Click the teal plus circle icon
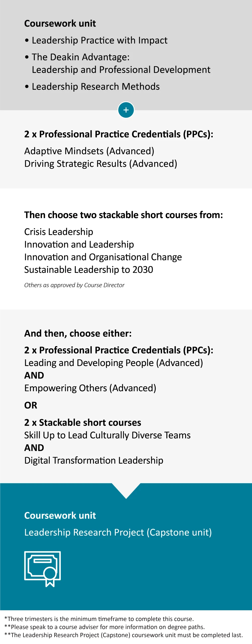Viewport: 252px width, 644px height. [126, 110]
